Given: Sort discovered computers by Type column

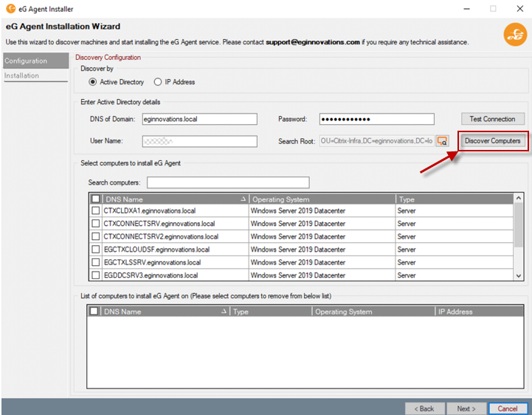Looking at the screenshot, I should [x=455, y=199].
